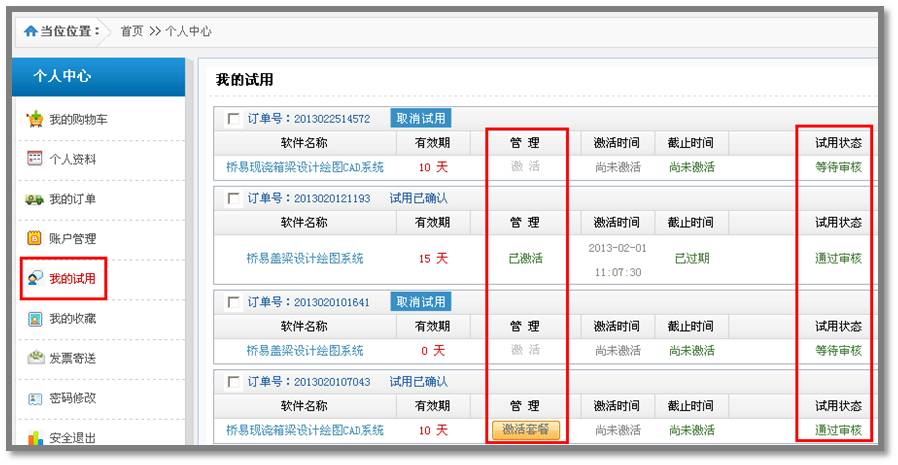The width and height of the screenshot is (898, 465).
Task: Go to 首页 in the breadcrumb
Action: point(132,31)
